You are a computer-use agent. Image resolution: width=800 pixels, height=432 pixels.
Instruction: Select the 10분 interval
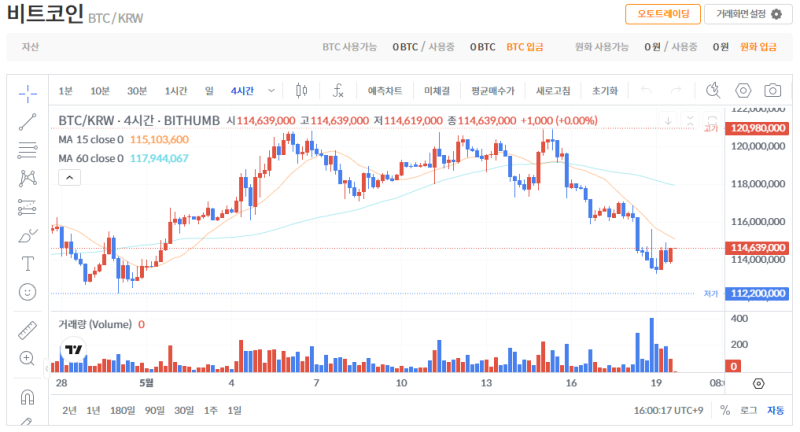pyautogui.click(x=99, y=91)
